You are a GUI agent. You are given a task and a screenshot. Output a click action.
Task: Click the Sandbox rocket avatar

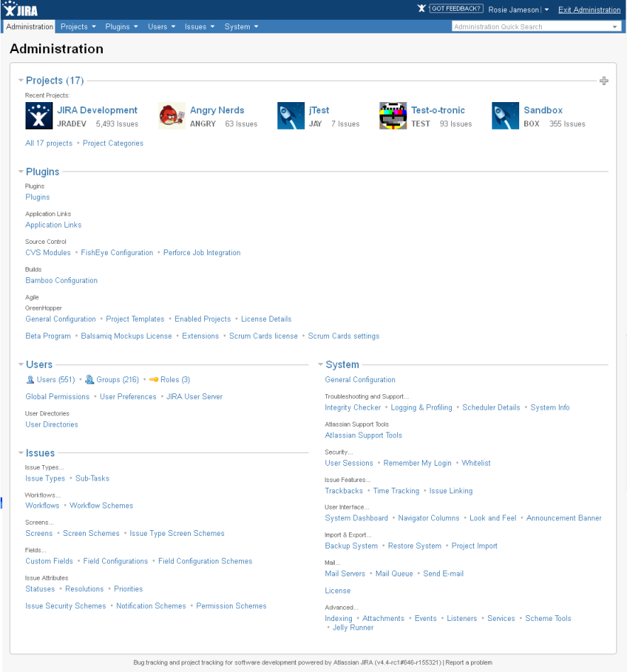[505, 116]
